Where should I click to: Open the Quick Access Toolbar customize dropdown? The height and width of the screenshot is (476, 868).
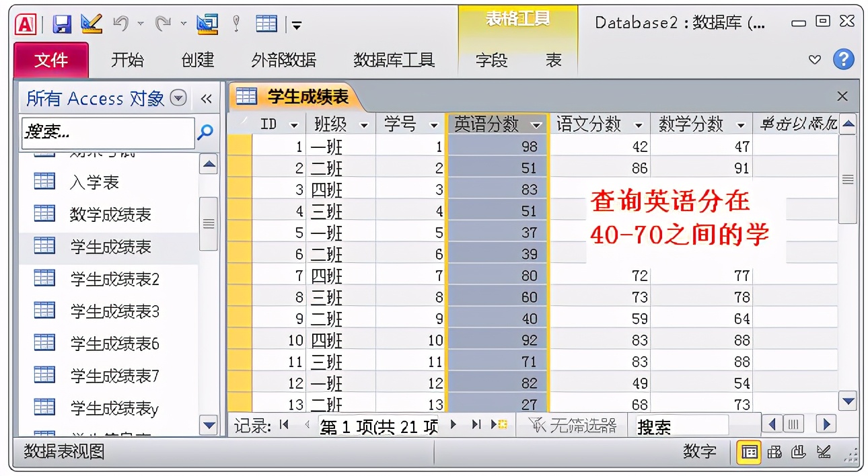point(297,23)
